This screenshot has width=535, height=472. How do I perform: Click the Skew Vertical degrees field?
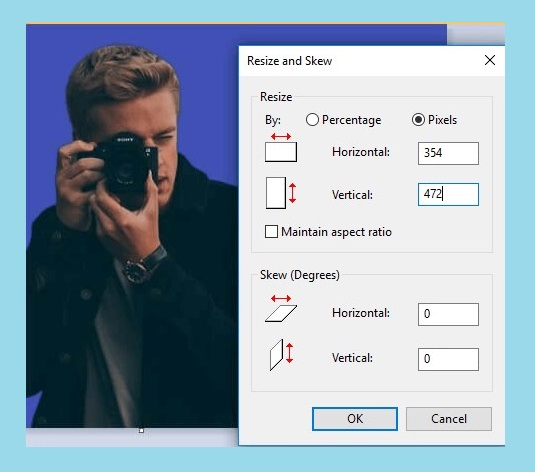tap(448, 359)
